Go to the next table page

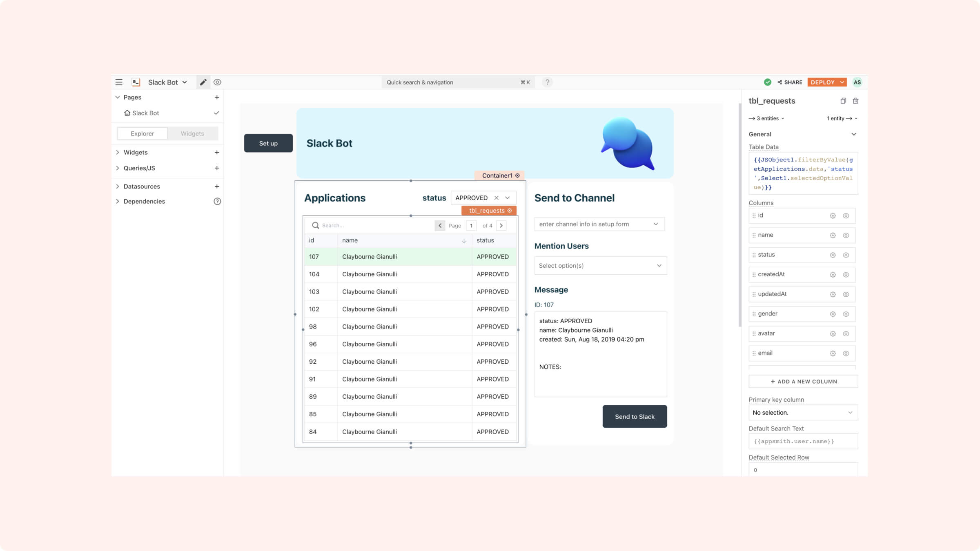(x=501, y=225)
